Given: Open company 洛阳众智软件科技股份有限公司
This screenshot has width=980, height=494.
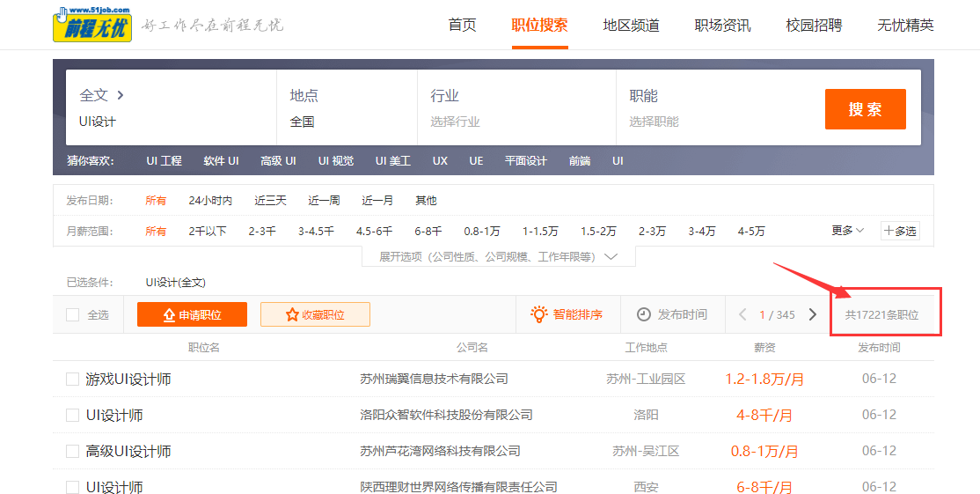Looking at the screenshot, I should point(446,415).
